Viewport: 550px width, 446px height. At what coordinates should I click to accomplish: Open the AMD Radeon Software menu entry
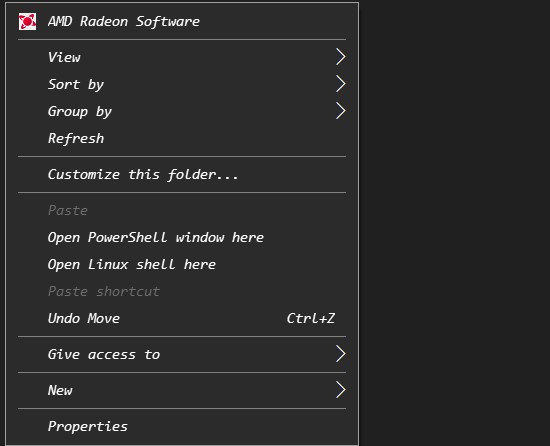(x=182, y=22)
